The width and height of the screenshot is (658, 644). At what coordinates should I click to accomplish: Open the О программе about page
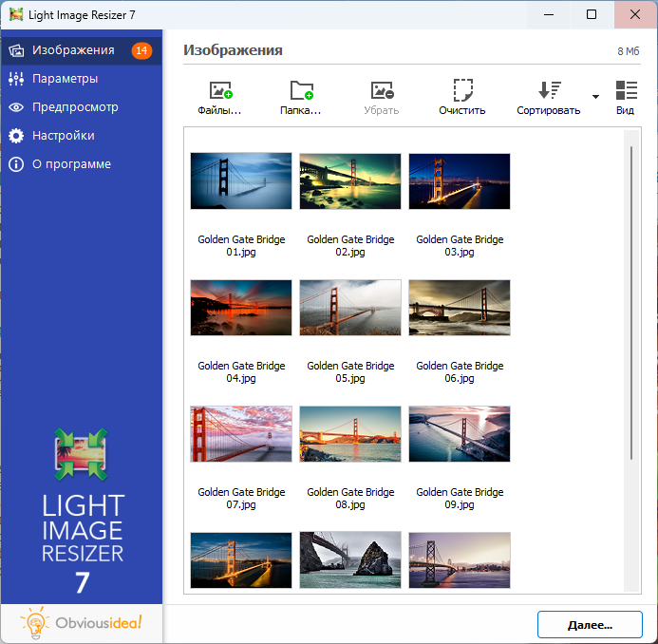click(71, 164)
